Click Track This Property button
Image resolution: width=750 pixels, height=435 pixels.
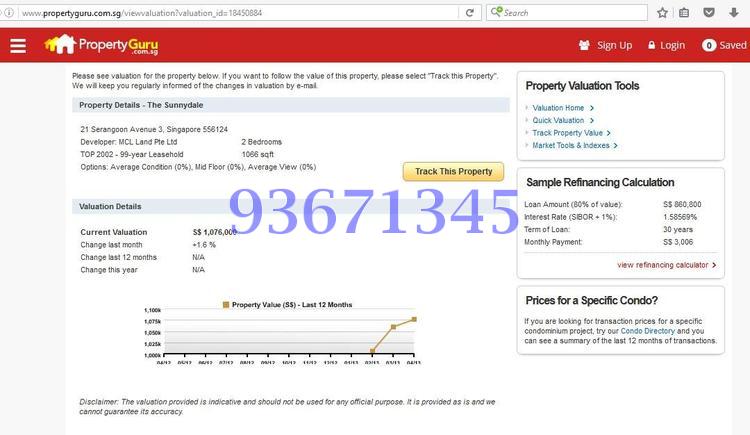[453, 171]
